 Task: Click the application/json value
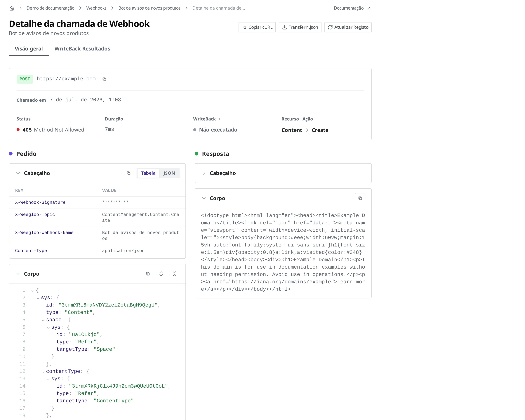pyautogui.click(x=123, y=251)
